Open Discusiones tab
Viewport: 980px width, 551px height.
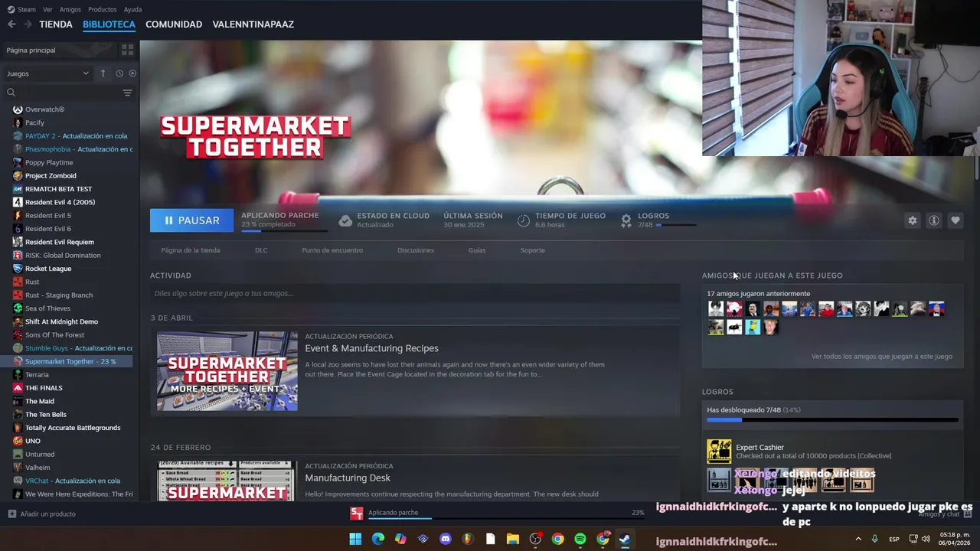[x=416, y=250]
